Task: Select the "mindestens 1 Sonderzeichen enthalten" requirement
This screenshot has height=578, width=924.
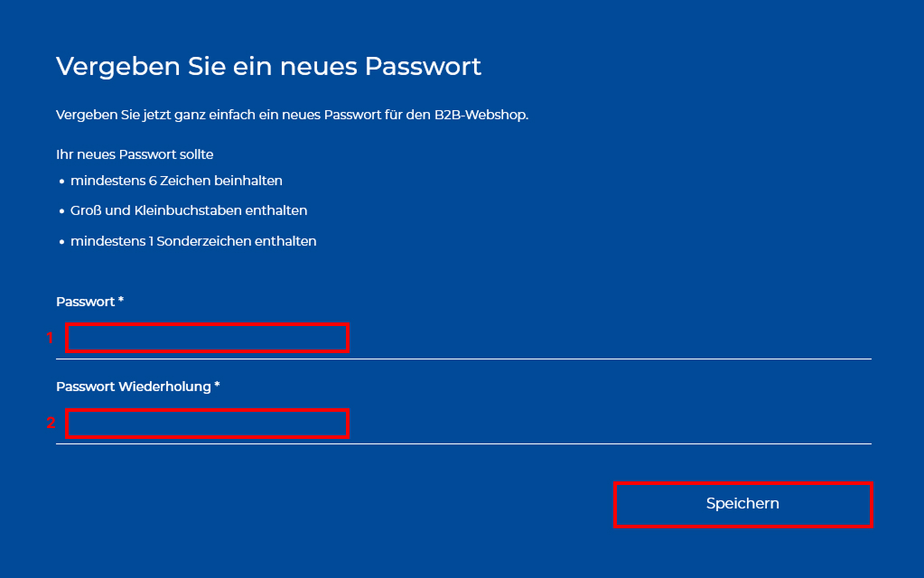Action: click(x=193, y=241)
